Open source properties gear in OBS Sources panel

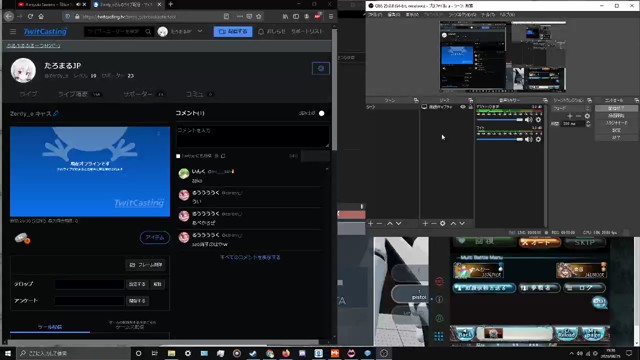tap(442, 223)
